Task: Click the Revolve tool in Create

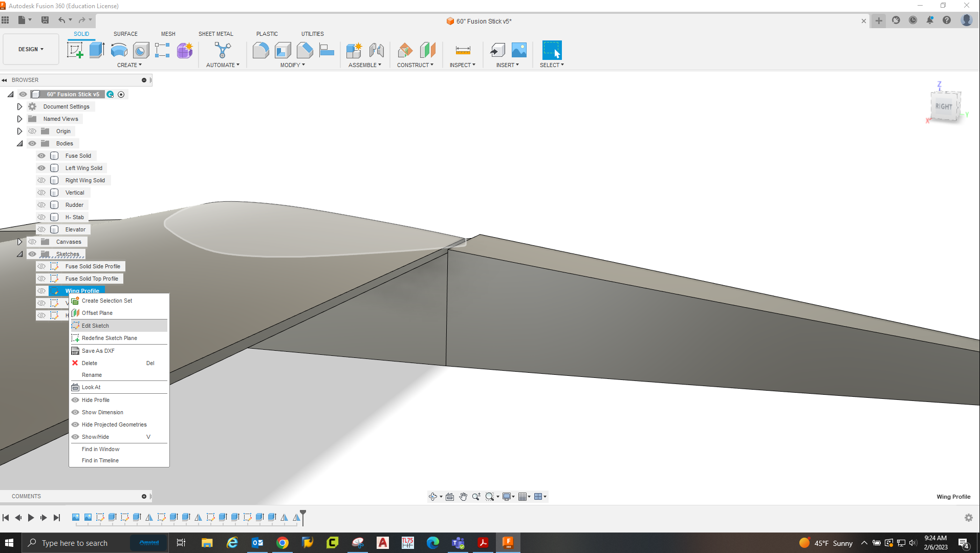Action: click(119, 50)
